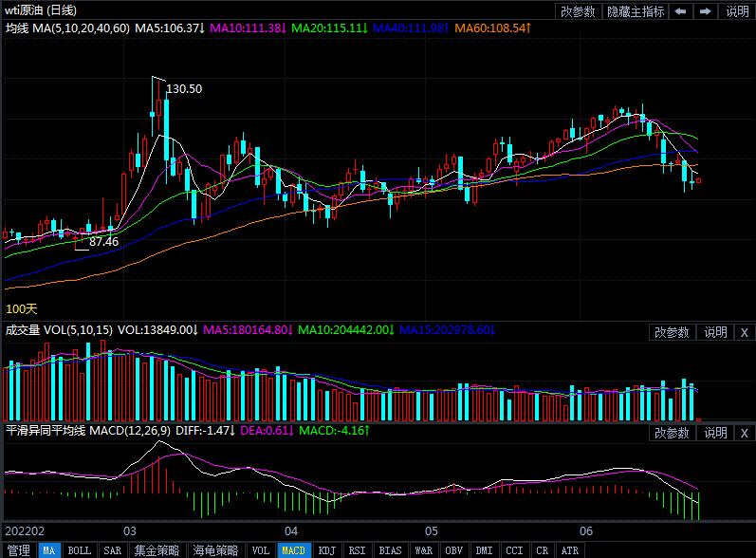Click the DIFF:-1.47 MACD value
Screen dimensions: 756x558
(205, 430)
